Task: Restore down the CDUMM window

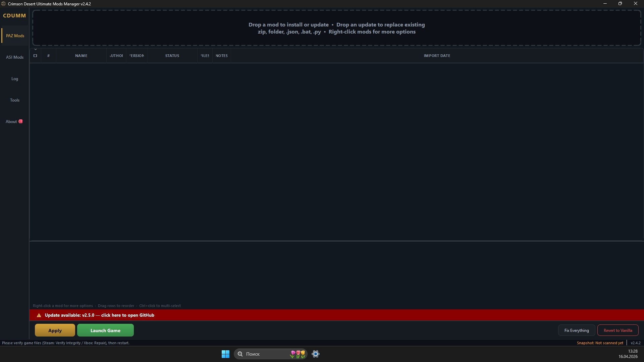Action: coord(620,4)
